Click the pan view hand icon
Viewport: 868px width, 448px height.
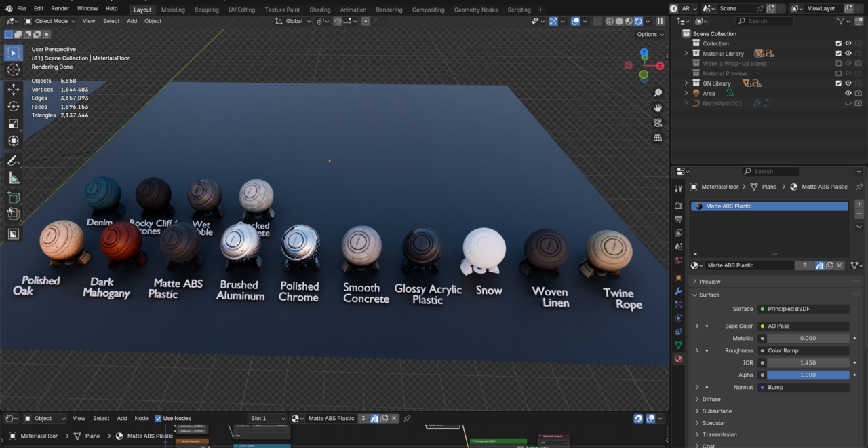point(658,108)
